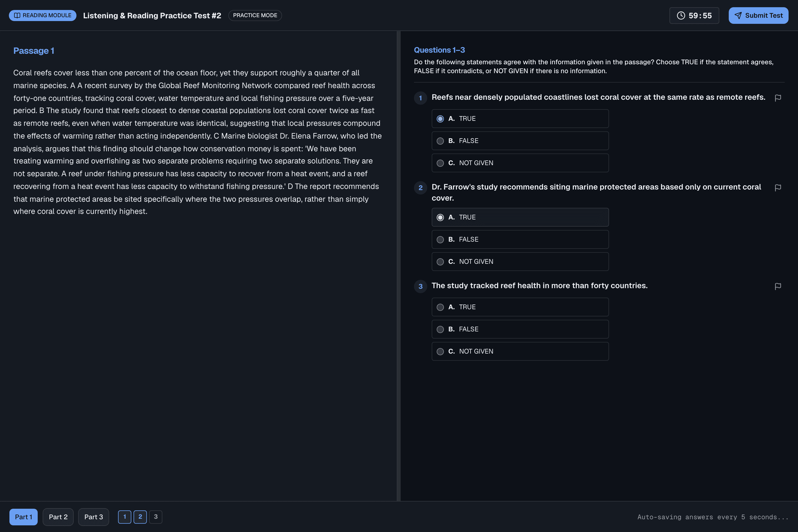Viewport: 798px width, 532px height.
Task: Click the READING MODULE book badge
Action: point(42,16)
